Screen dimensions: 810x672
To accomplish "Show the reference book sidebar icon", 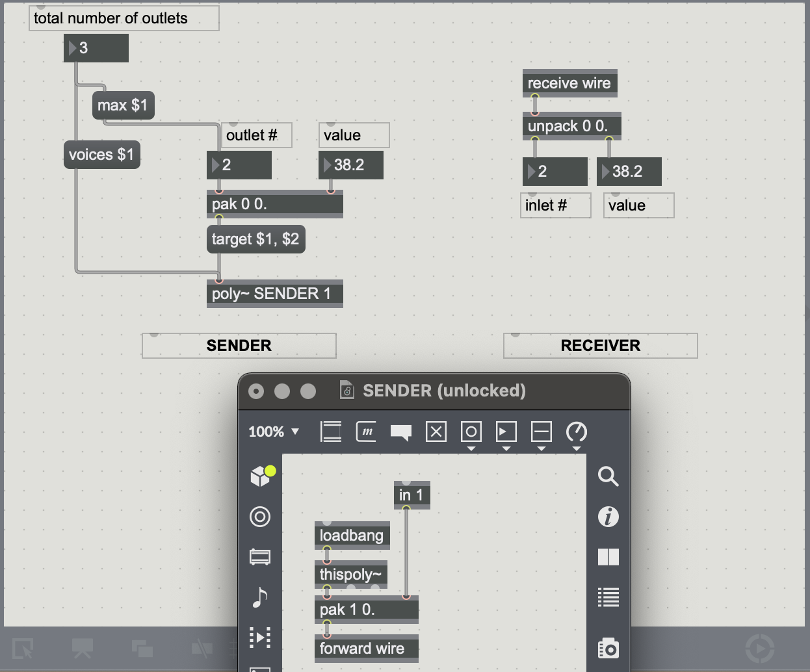I will click(608, 557).
